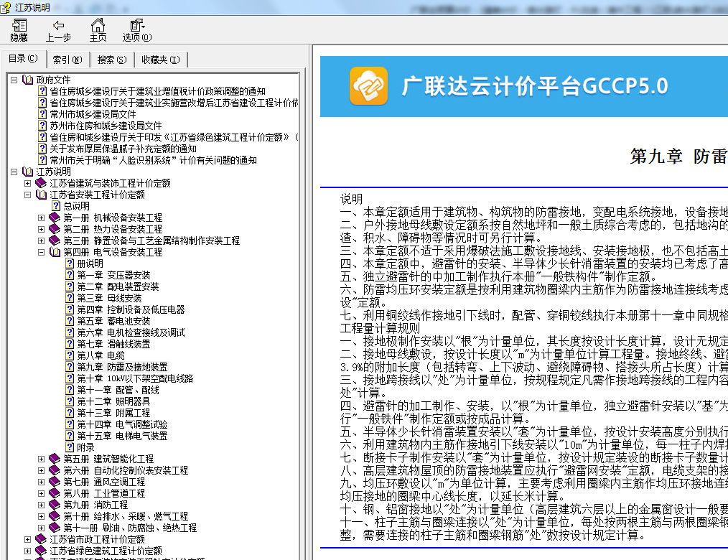Click the purple book icon of 第五册 建筑智能化工程
728x560 pixels.
click(x=55, y=459)
